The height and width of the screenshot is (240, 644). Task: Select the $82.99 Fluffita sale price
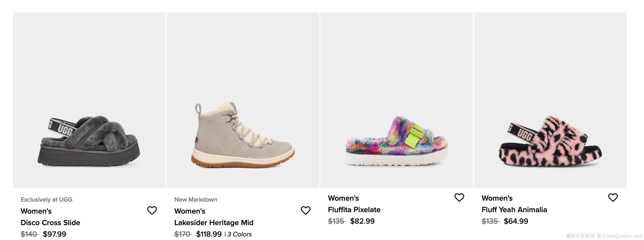click(362, 221)
